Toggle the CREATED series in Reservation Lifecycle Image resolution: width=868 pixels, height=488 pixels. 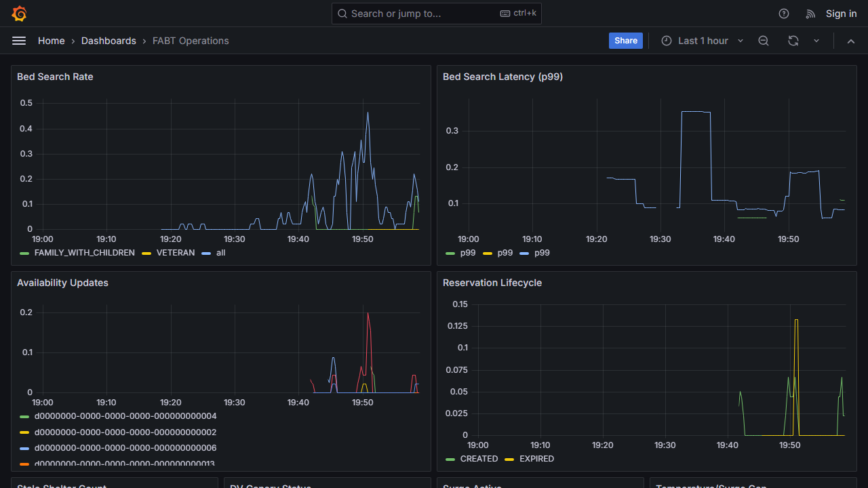(479, 459)
